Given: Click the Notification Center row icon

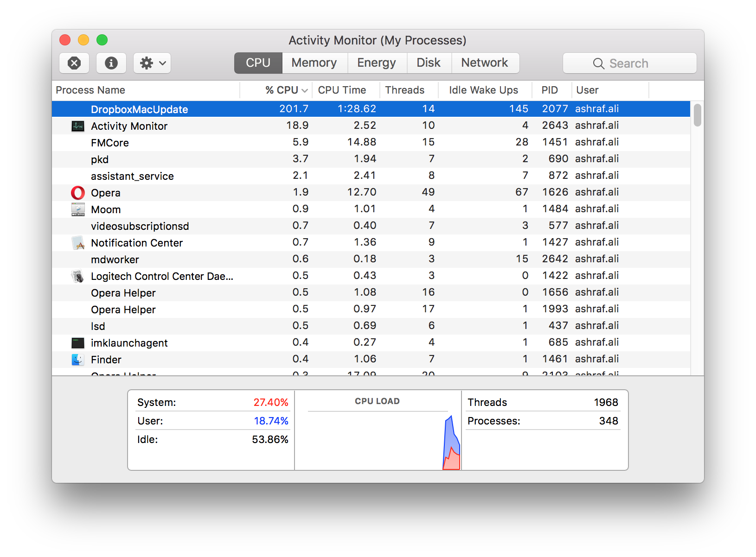Looking at the screenshot, I should point(78,243).
